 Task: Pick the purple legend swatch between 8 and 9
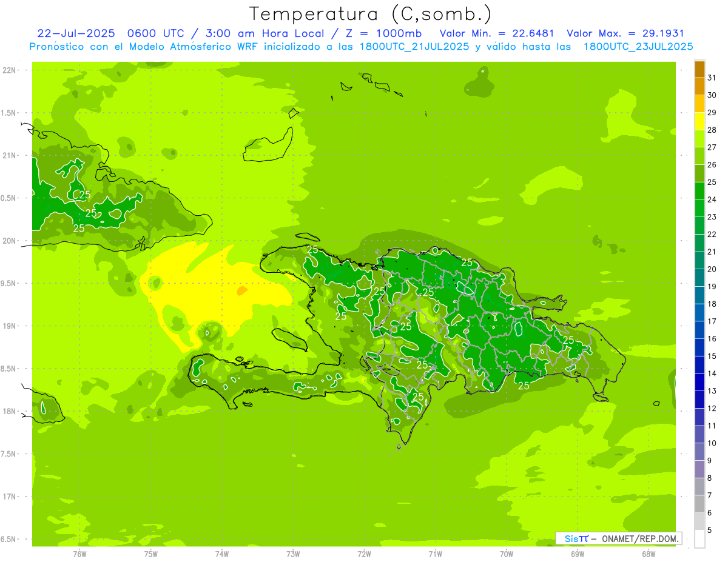click(699, 469)
